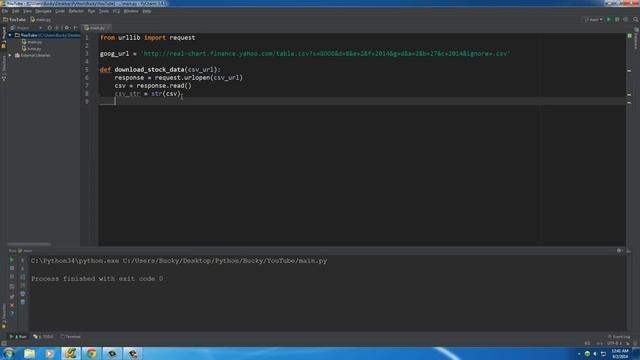This screenshot has height=360, width=640.
Task: Run main with the green toolbar play button
Action: 609,19
